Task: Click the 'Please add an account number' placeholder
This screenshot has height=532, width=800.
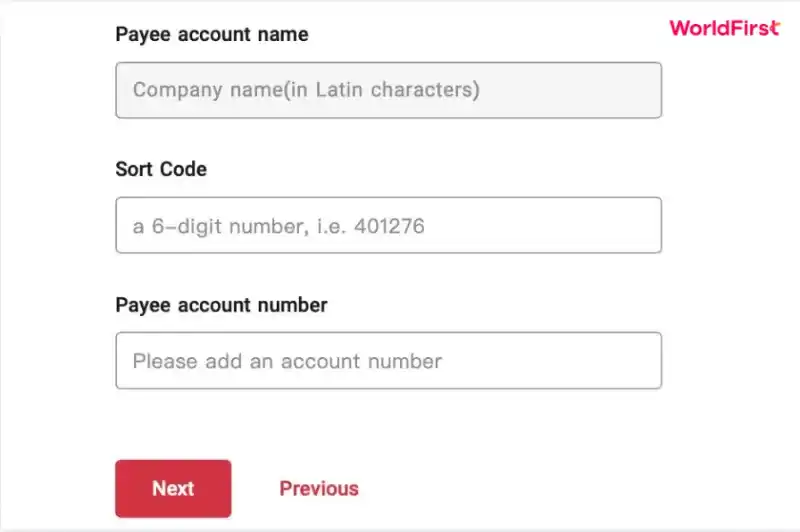Action: pyautogui.click(x=287, y=361)
